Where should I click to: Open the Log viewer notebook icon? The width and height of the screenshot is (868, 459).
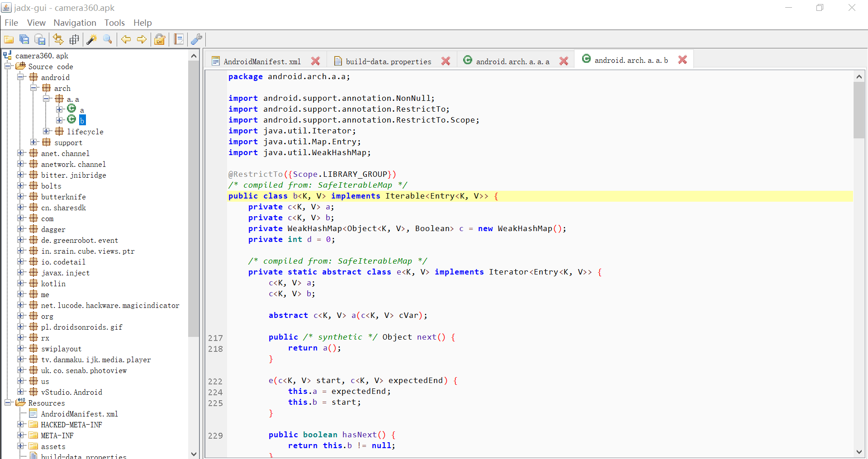pyautogui.click(x=179, y=40)
